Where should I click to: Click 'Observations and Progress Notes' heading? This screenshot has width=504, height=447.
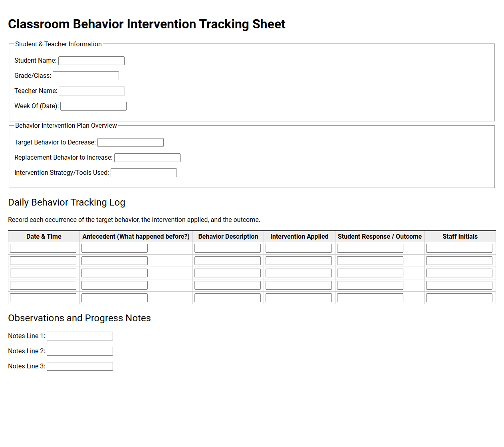tap(79, 318)
